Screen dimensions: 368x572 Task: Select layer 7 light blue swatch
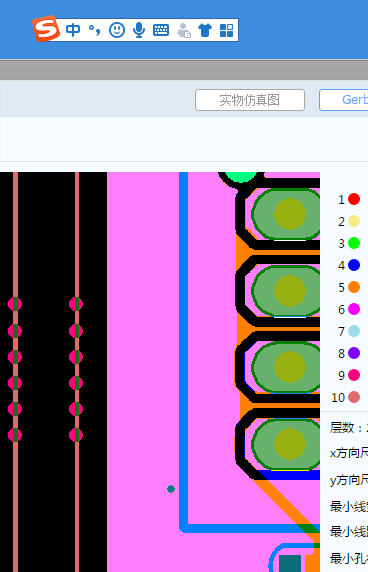click(354, 331)
